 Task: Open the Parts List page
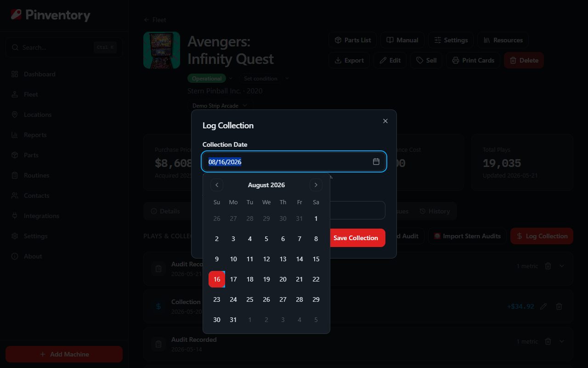353,40
